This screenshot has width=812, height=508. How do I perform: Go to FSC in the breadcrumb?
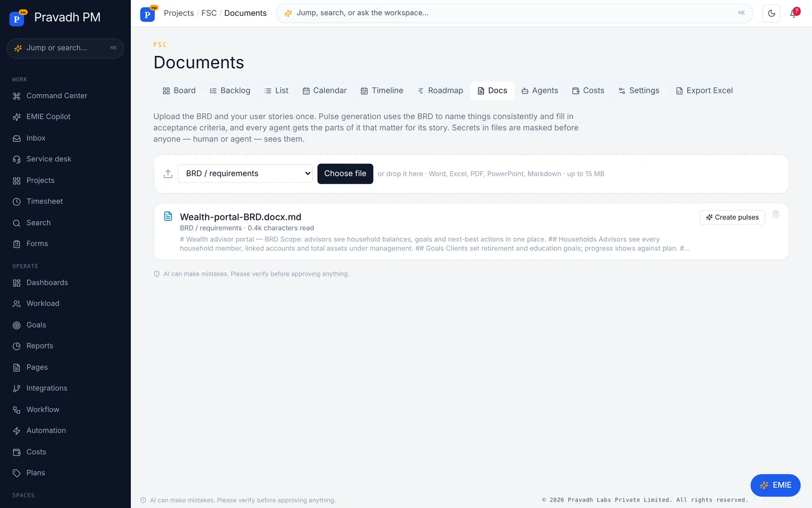pos(209,13)
